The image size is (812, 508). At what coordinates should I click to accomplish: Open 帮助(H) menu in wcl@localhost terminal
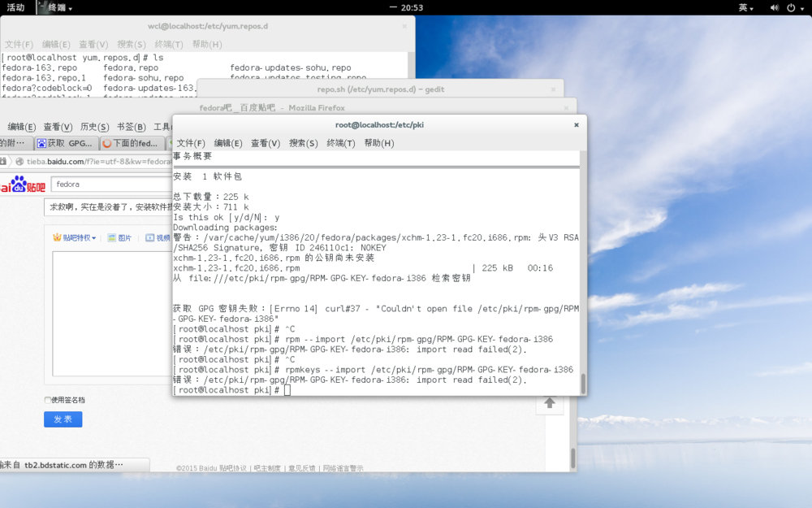click(206, 44)
